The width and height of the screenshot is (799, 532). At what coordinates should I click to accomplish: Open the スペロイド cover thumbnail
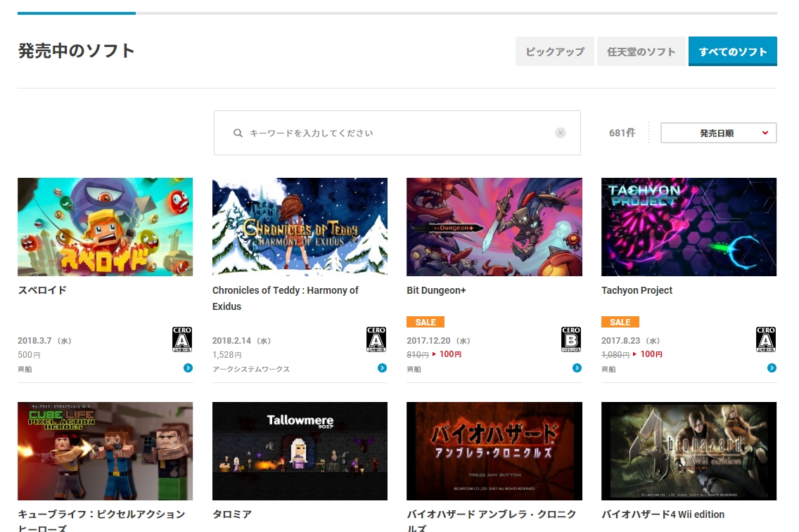(105, 226)
